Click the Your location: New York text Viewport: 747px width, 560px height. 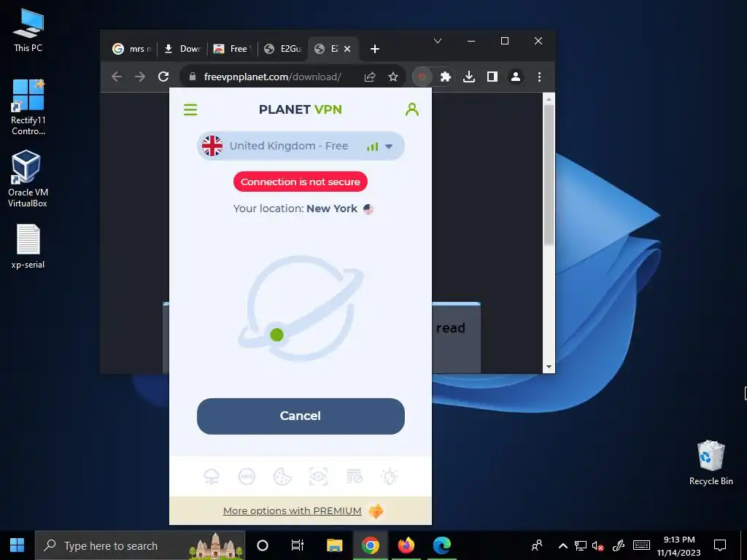coord(295,209)
